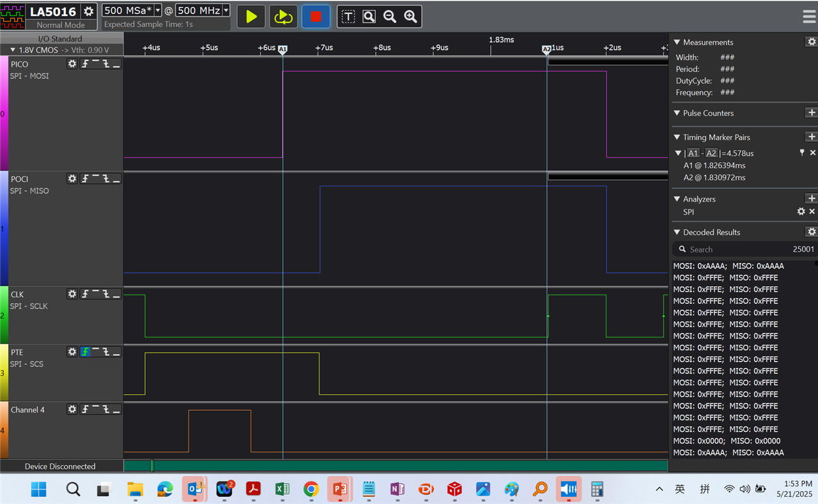The height and width of the screenshot is (504, 818).
Task: Add a new pulse counter
Action: click(x=811, y=112)
